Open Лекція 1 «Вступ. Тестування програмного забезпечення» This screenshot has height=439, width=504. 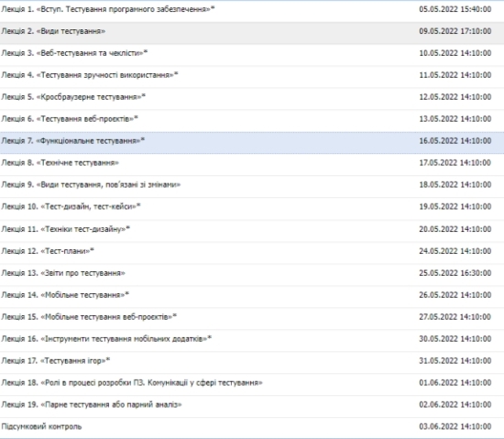[108, 9]
